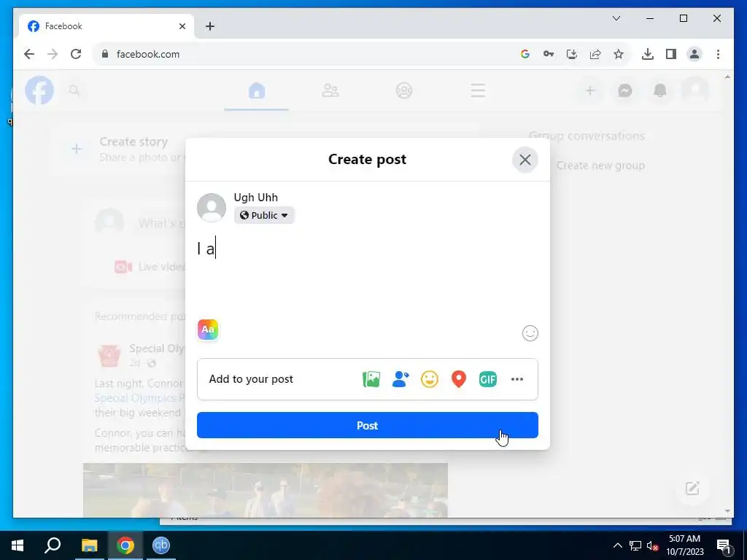Open Messenger
This screenshot has height=560, width=747.
point(624,90)
